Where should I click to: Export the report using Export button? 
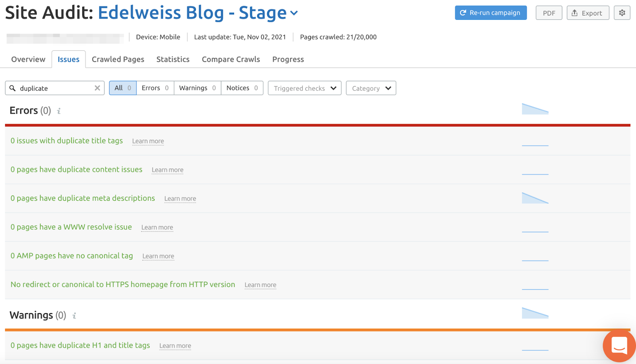(x=588, y=13)
